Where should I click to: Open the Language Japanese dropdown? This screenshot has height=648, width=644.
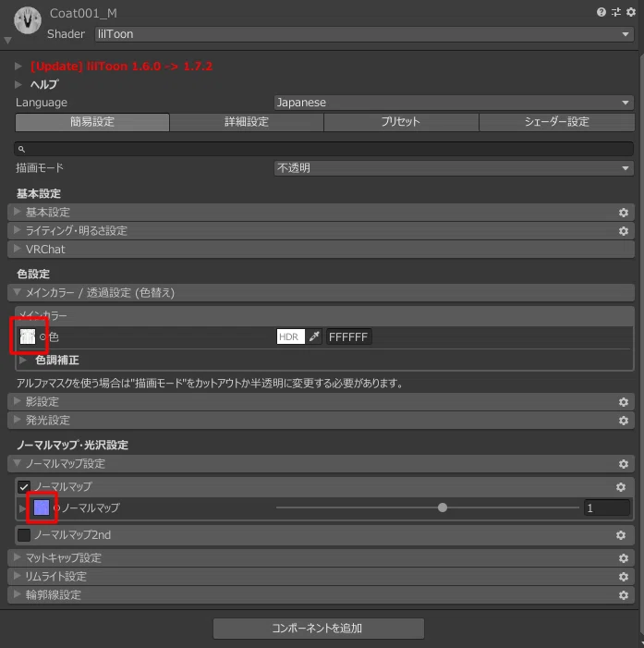pos(454,103)
